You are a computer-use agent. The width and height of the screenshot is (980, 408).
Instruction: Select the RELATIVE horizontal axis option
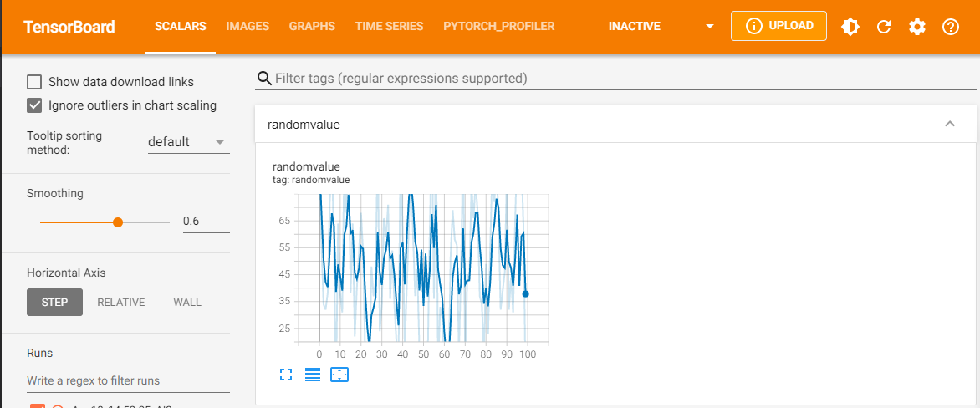pos(120,302)
